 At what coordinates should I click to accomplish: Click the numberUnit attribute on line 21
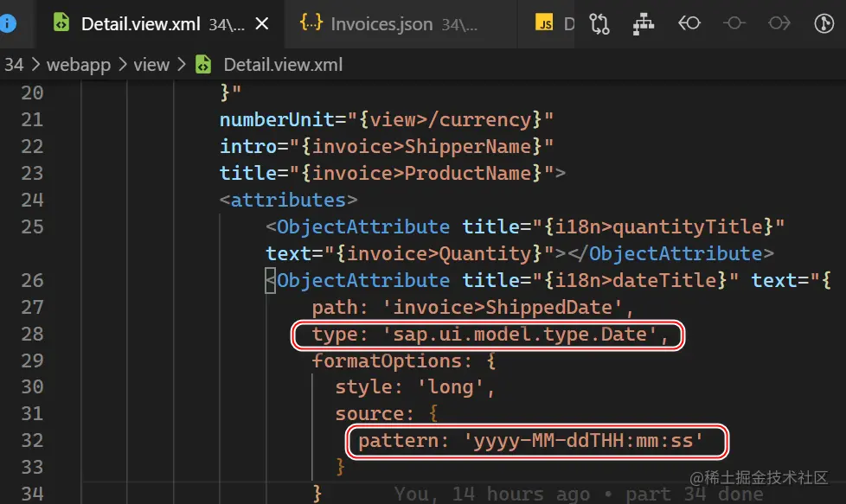(277, 119)
